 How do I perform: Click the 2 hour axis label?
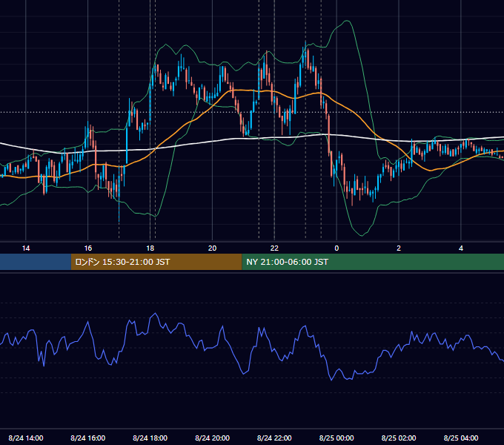[399, 248]
